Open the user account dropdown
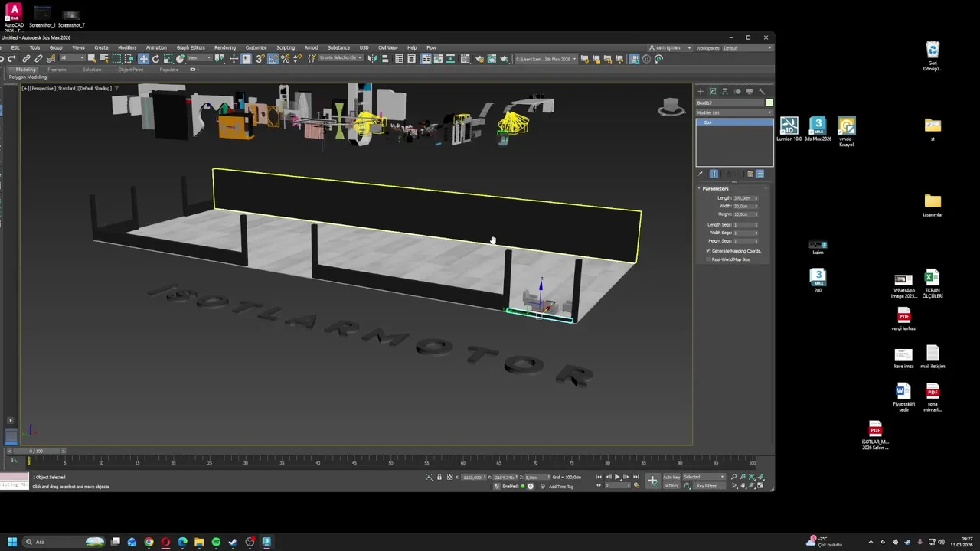The height and width of the screenshot is (551, 980). click(668, 47)
